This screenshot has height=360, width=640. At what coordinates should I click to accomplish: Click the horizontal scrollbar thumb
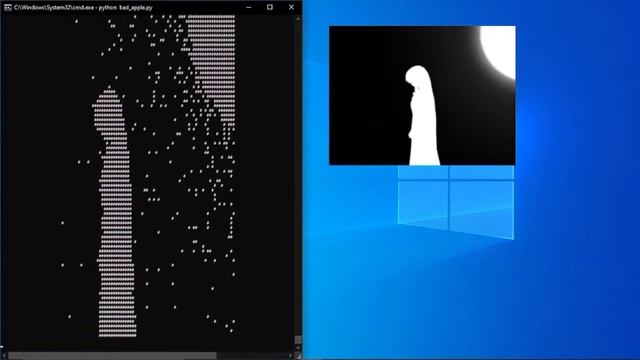coord(112,356)
